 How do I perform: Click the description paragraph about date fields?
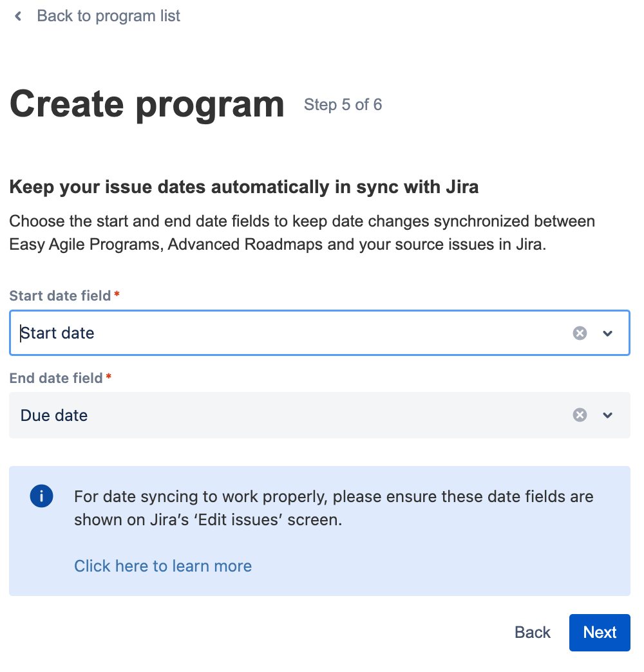point(301,233)
